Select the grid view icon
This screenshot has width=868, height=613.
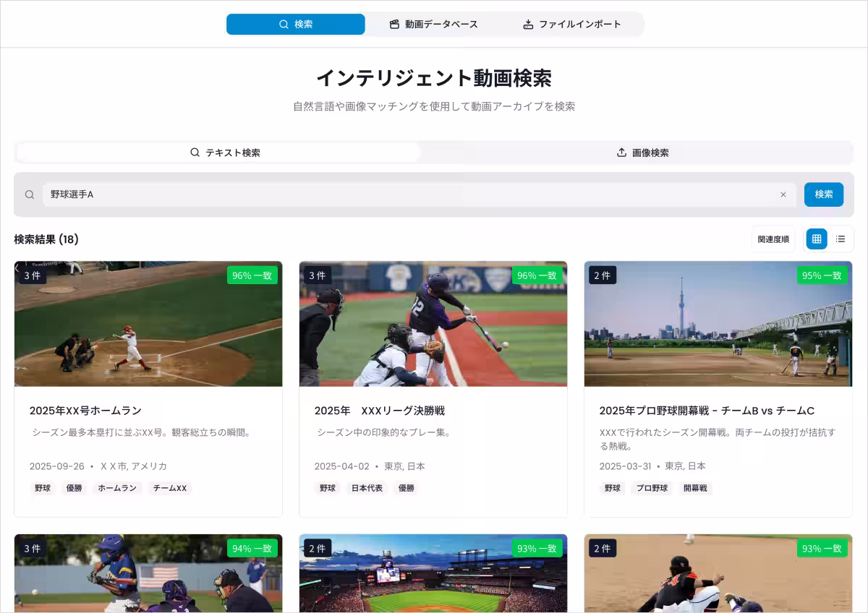tap(816, 239)
